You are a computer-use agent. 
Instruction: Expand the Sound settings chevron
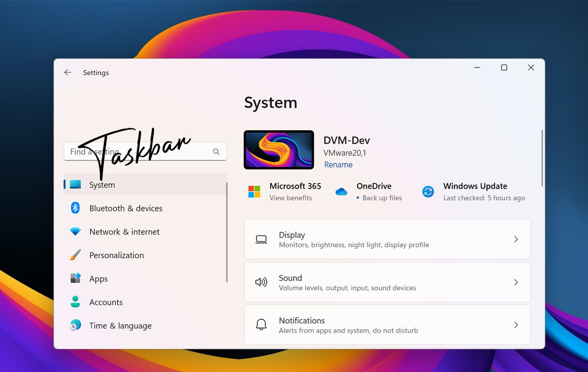(516, 282)
